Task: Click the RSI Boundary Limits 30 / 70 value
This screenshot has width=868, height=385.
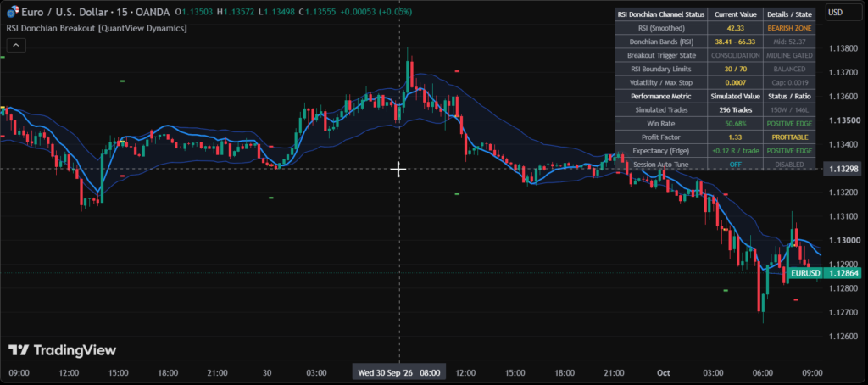Action: [735, 69]
